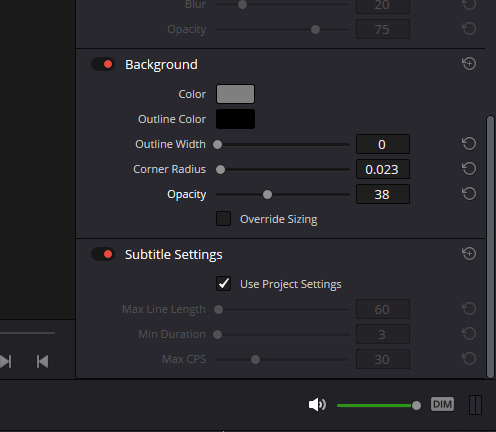This screenshot has height=432, width=496.
Task: Click the inspector vertical scrollbar
Action: tap(490, 247)
